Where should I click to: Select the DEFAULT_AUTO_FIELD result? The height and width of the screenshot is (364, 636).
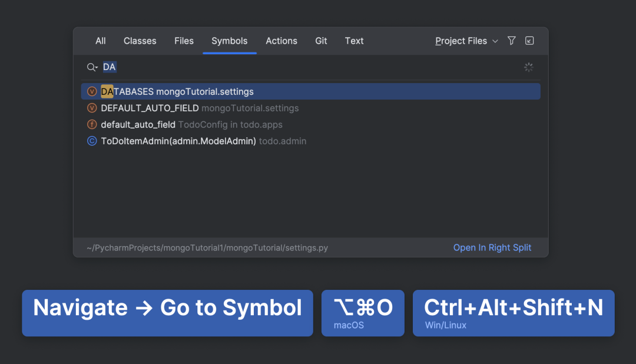tap(311, 108)
